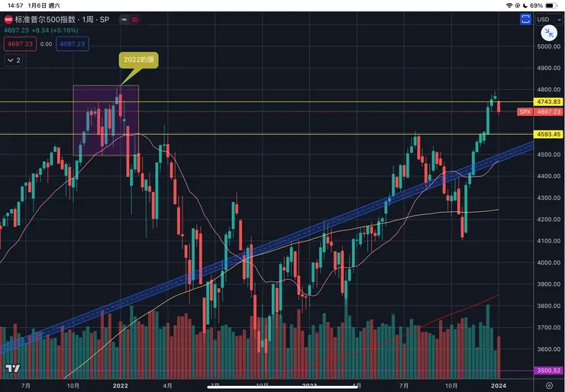Tap the battery status icon
The height and width of the screenshot is (392, 565).
[552, 5]
